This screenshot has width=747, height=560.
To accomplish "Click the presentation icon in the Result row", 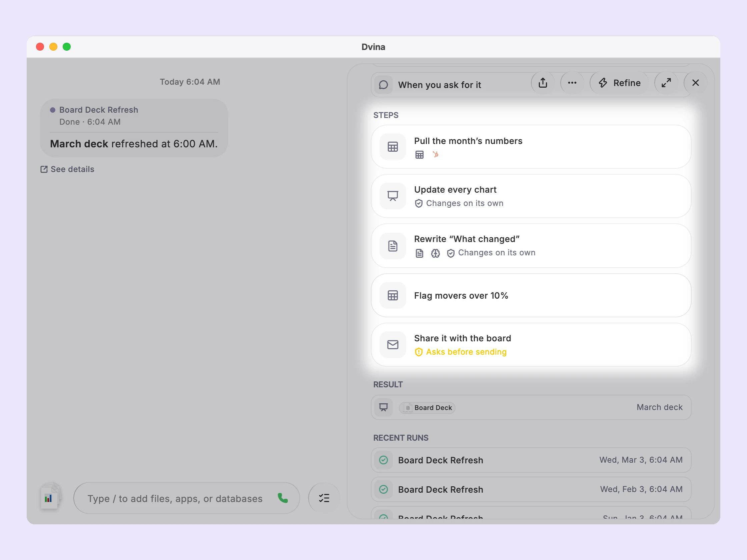I will pos(383,407).
